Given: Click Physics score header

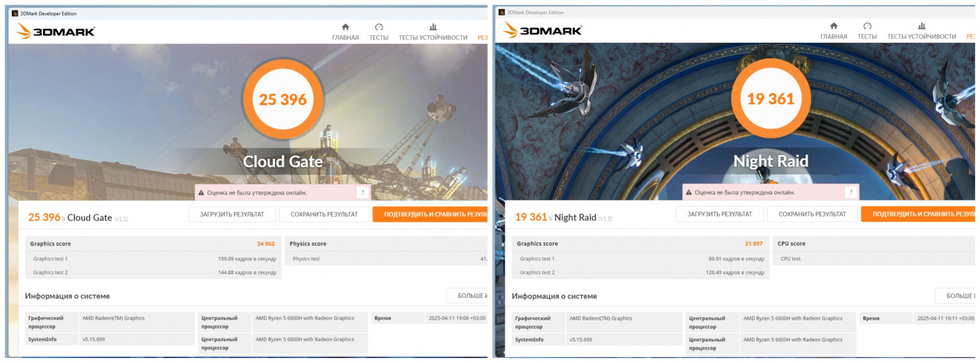Looking at the screenshot, I should click(308, 244).
